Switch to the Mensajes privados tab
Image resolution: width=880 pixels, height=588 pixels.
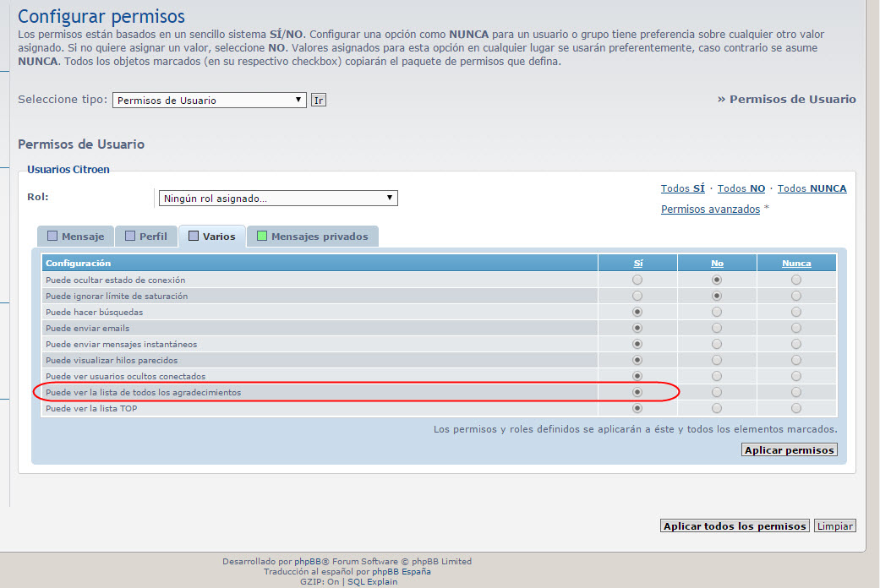point(319,237)
